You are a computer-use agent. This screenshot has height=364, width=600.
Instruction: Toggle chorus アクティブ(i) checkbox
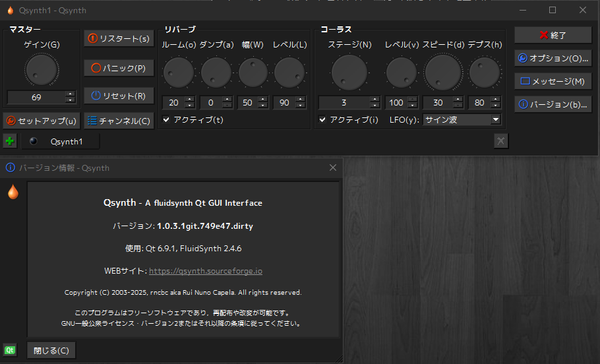pyautogui.click(x=322, y=120)
